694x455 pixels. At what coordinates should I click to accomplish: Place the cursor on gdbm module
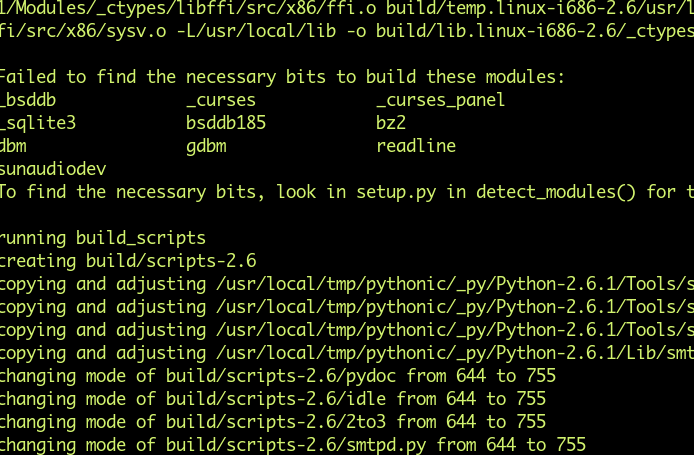pos(206,146)
